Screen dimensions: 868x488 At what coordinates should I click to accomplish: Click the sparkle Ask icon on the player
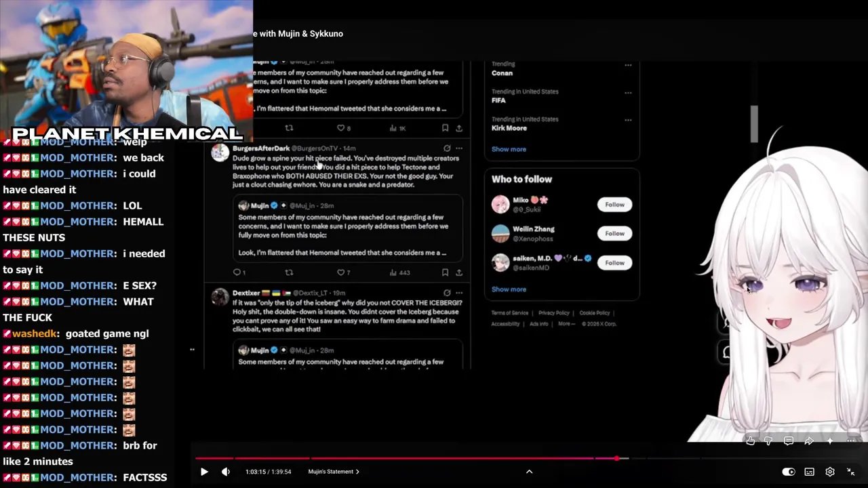(830, 441)
